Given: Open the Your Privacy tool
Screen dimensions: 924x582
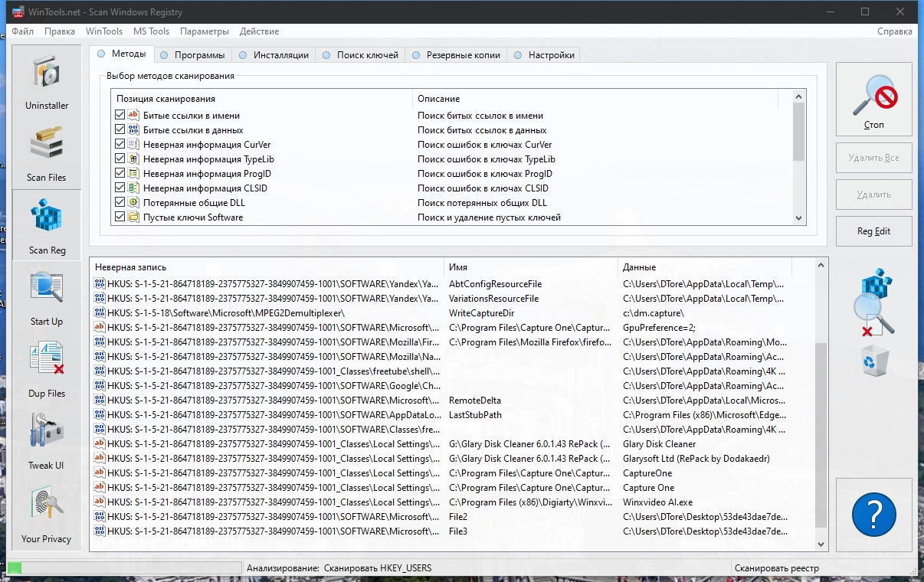Looking at the screenshot, I should pos(47,513).
